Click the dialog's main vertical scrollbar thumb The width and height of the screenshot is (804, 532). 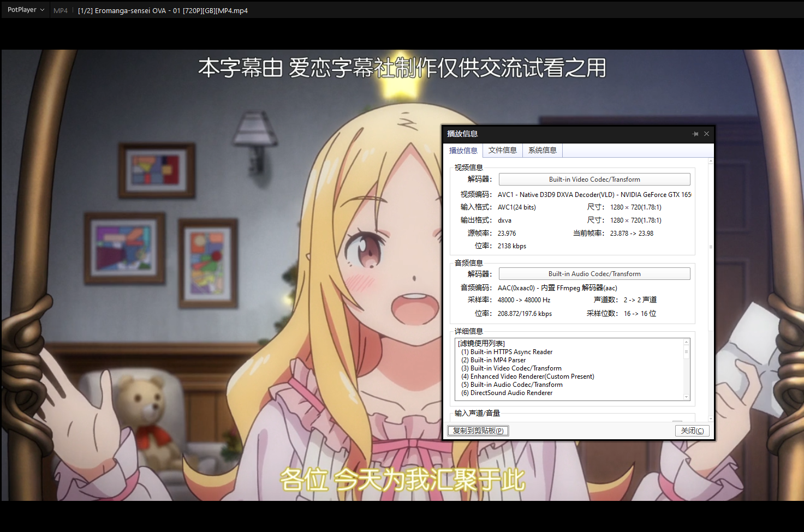coord(711,247)
